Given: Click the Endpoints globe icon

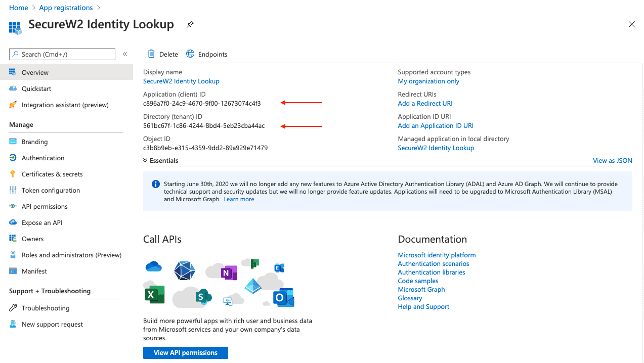Looking at the screenshot, I should pyautogui.click(x=190, y=54).
